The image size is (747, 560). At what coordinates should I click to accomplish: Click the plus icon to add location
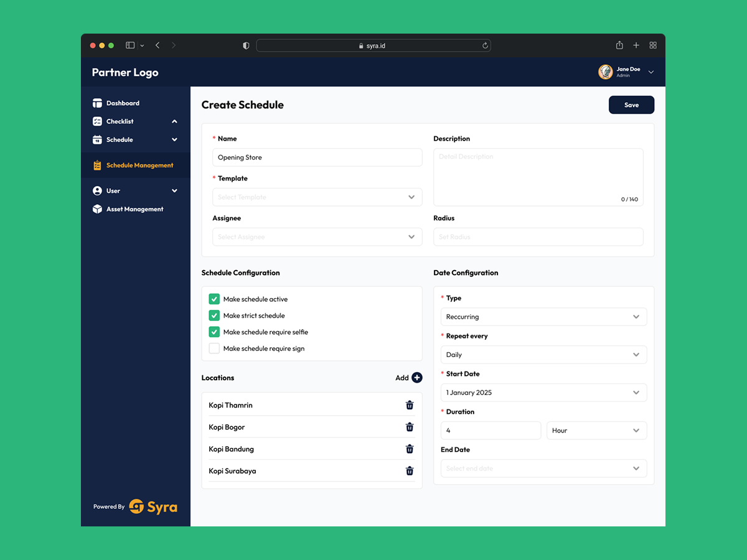(417, 378)
